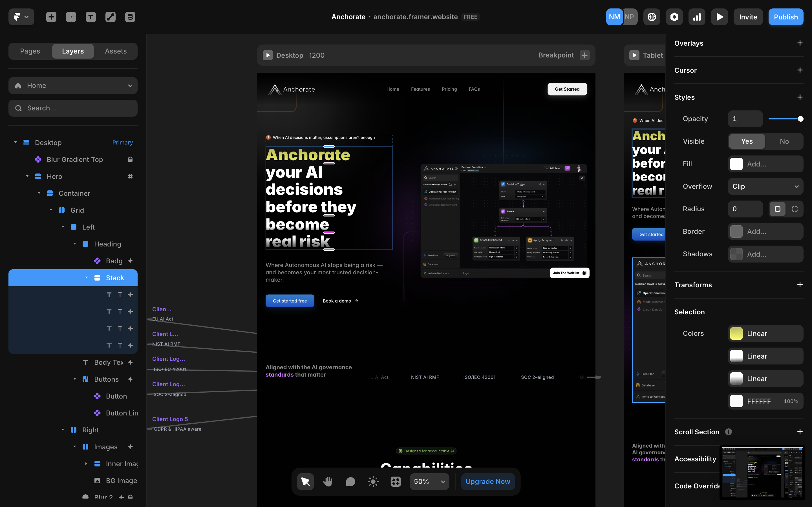This screenshot has width=812, height=507.
Task: Set Visible to No
Action: tap(784, 141)
